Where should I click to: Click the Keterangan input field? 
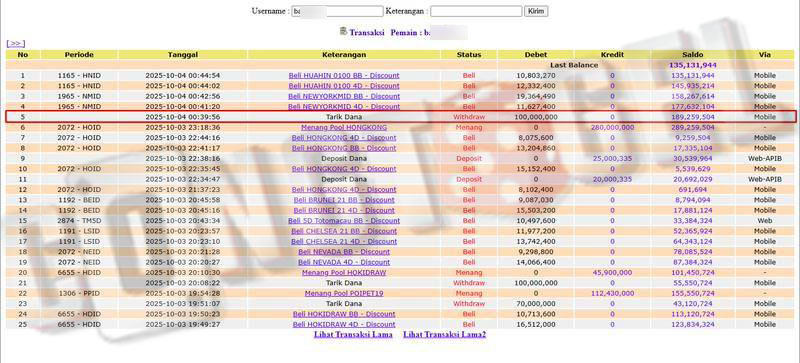(x=476, y=11)
